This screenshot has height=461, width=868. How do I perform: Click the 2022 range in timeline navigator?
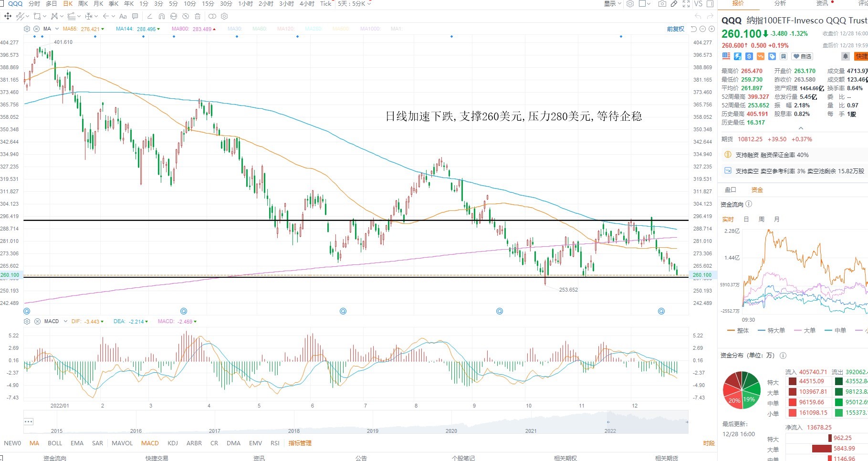pos(610,431)
